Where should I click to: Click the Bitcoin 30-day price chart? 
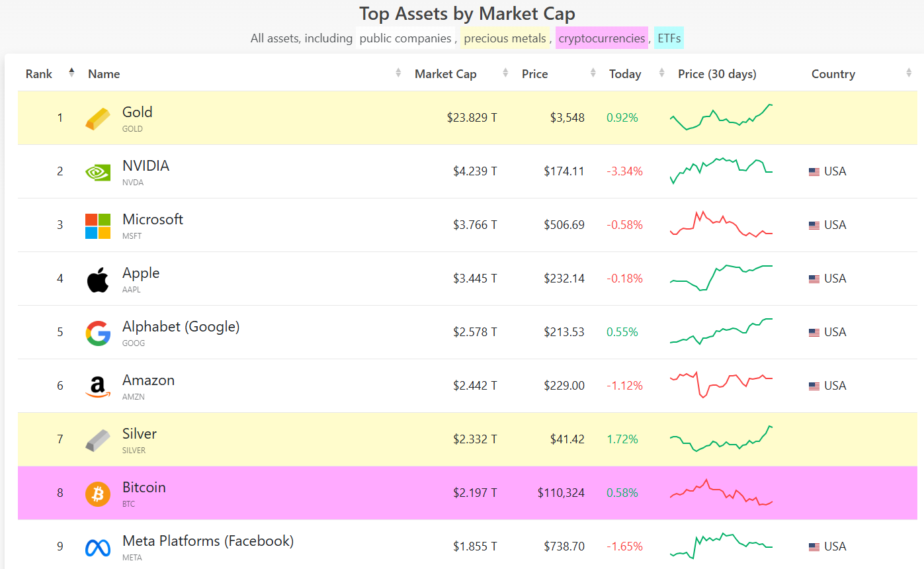(721, 492)
